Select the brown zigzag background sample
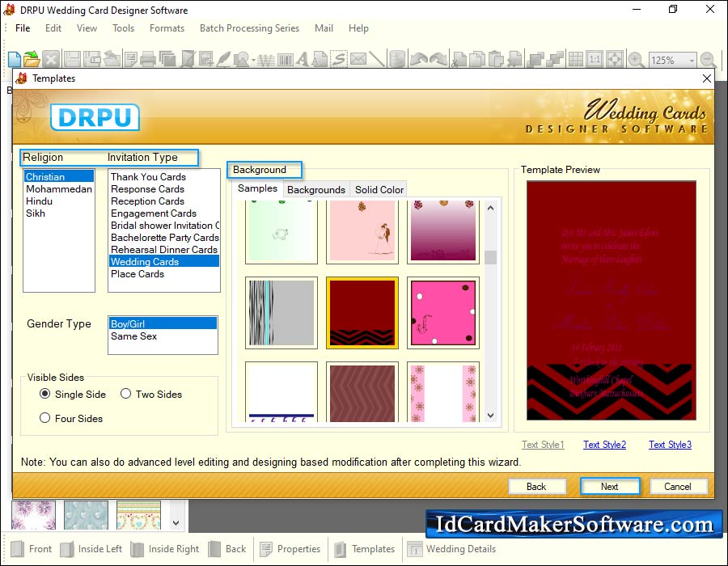728x566 pixels. tap(362, 392)
